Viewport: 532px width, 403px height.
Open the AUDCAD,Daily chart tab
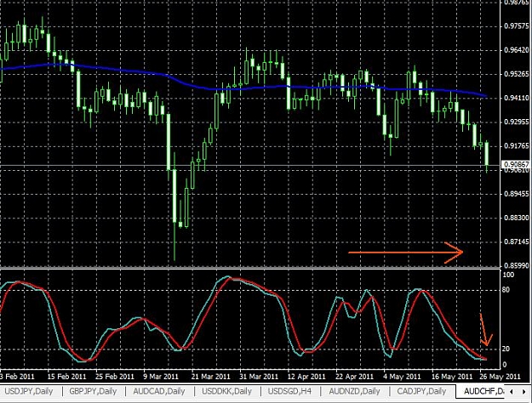(x=159, y=391)
